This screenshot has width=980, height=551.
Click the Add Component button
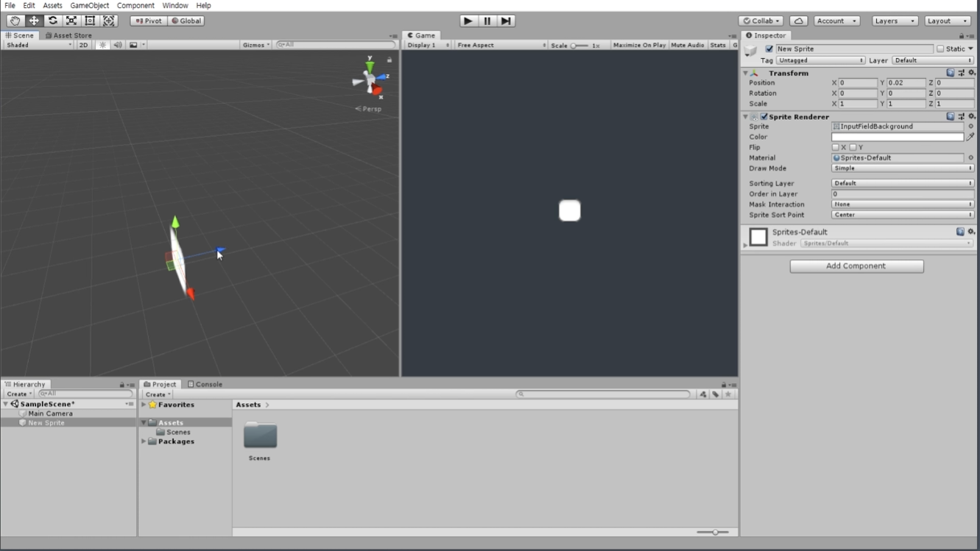(x=856, y=266)
